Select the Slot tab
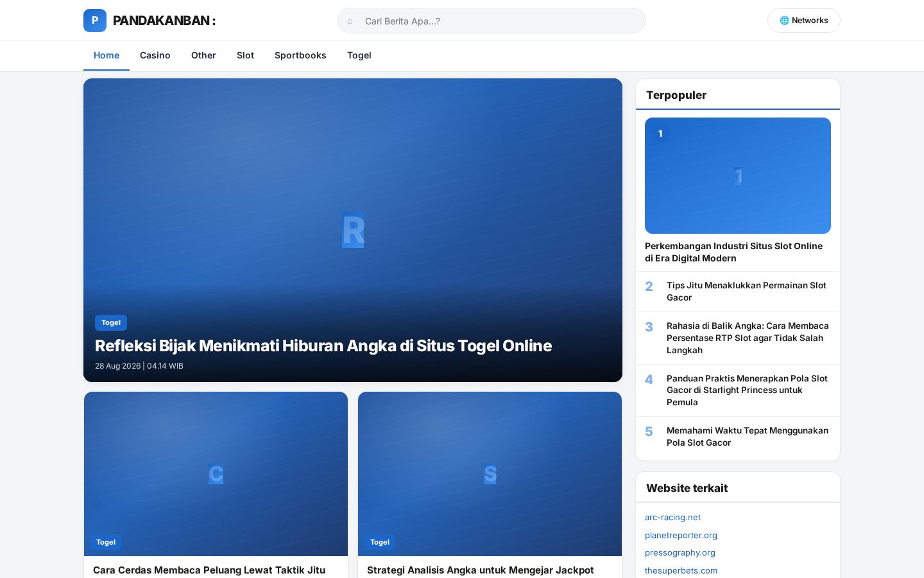Screen dimensions: 924x578 (245, 55)
